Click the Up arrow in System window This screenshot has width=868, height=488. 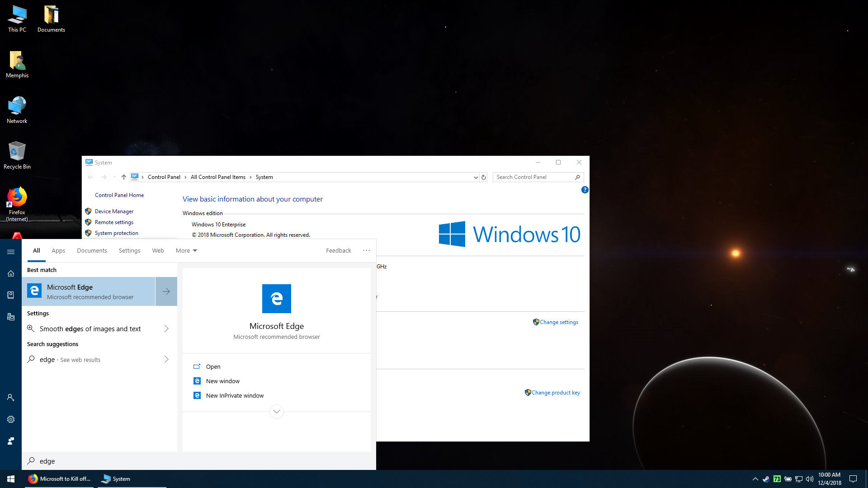(x=124, y=177)
